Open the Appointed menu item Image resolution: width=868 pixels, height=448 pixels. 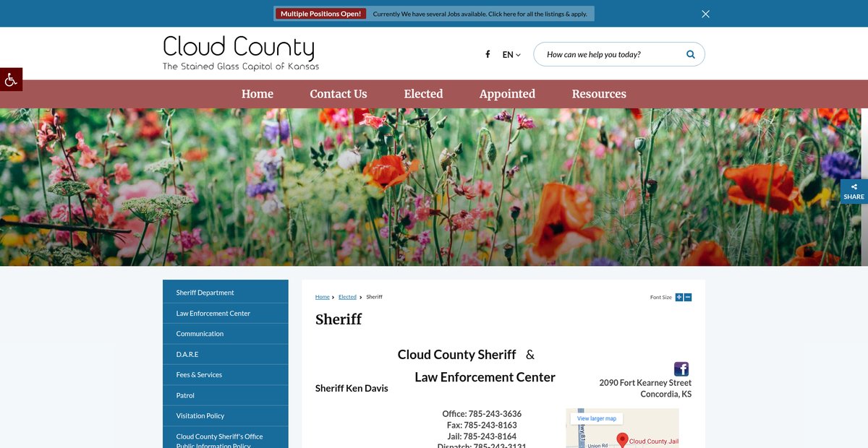[x=507, y=94]
